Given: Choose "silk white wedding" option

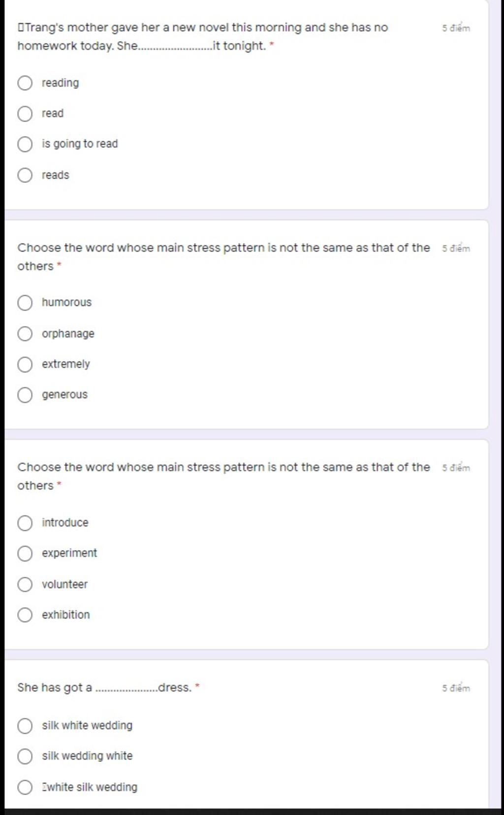Looking at the screenshot, I should tap(25, 726).
